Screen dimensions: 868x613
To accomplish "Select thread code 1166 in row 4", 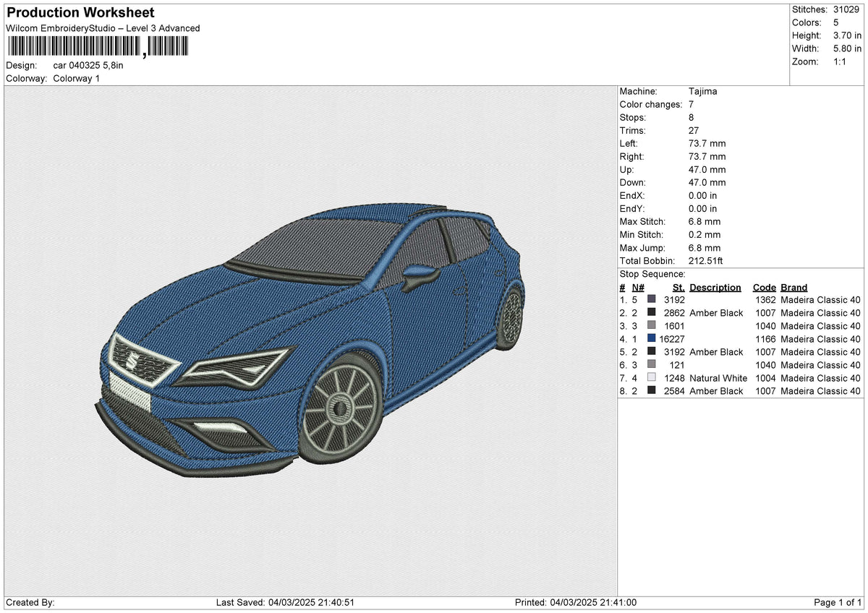I will pyautogui.click(x=765, y=339).
